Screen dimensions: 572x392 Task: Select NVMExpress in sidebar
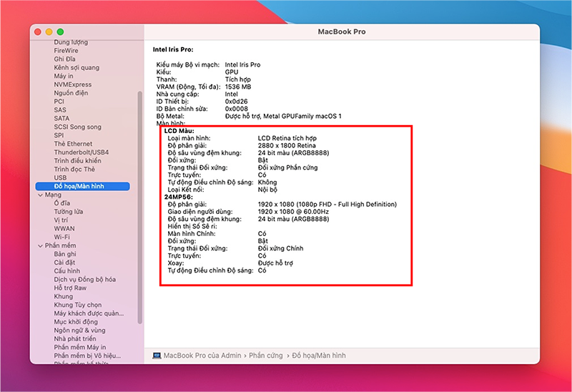(x=73, y=84)
